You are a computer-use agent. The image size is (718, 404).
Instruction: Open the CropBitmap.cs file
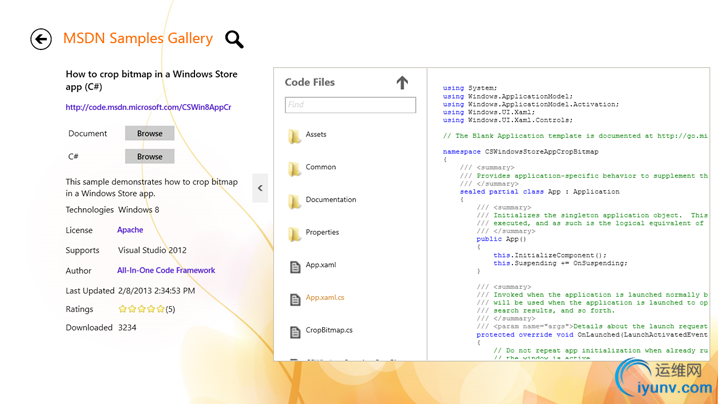pyautogui.click(x=328, y=330)
